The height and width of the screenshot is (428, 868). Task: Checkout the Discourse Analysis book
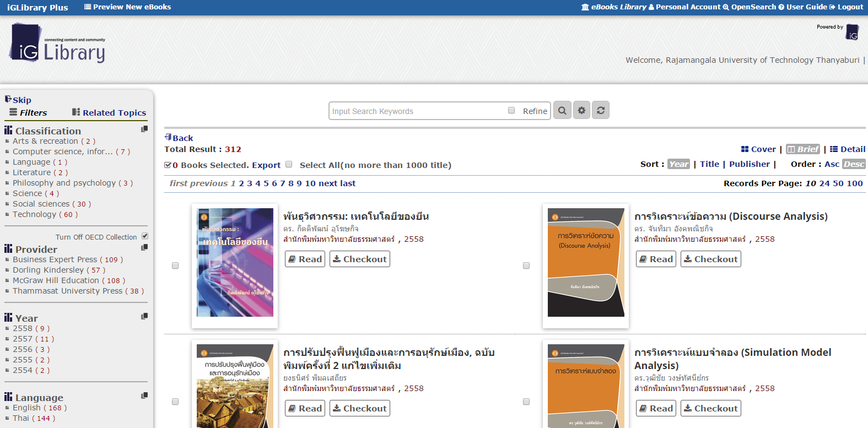click(711, 259)
